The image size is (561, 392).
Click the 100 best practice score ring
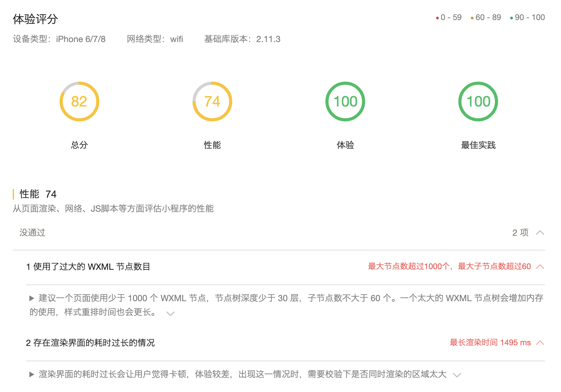pyautogui.click(x=478, y=102)
